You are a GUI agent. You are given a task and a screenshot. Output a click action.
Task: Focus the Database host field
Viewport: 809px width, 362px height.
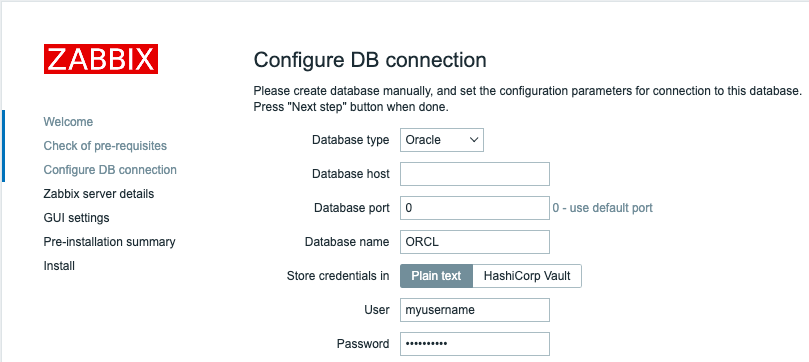point(475,174)
